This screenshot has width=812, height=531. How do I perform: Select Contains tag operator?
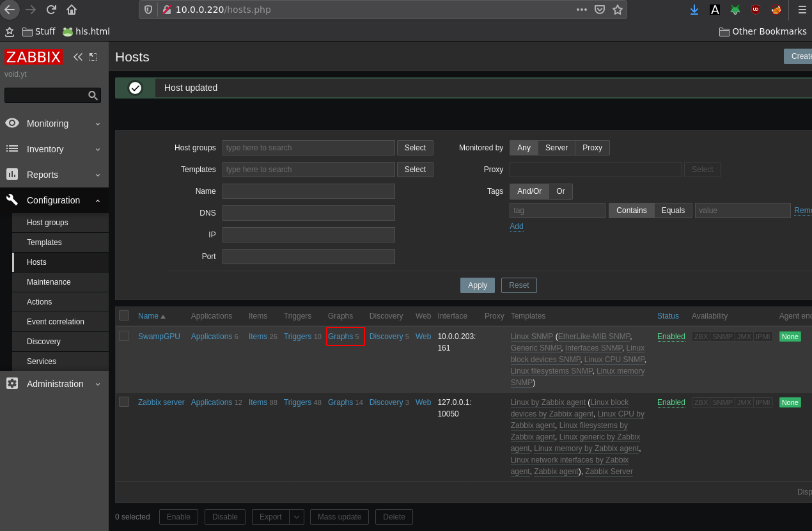coord(632,210)
